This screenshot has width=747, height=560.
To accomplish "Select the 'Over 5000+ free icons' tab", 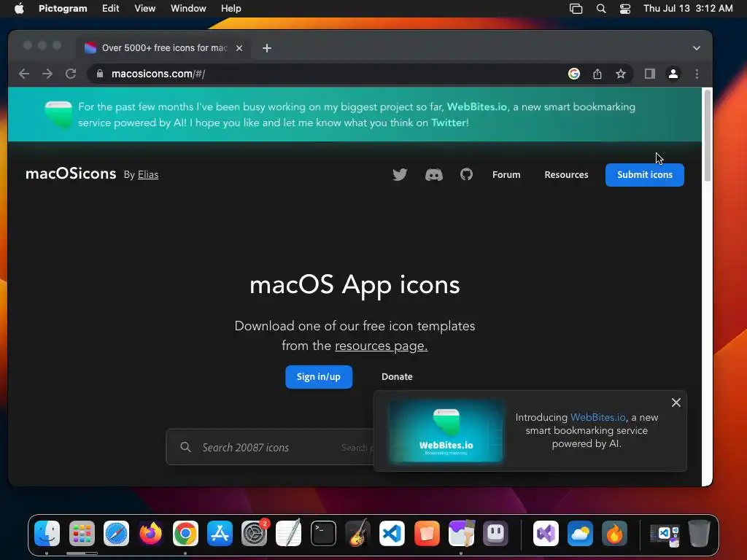I will click(x=164, y=48).
